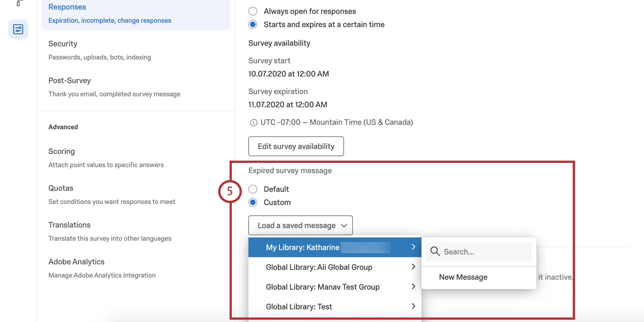The image size is (644, 322).
Task: Select Always open for responses
Action: point(253,11)
